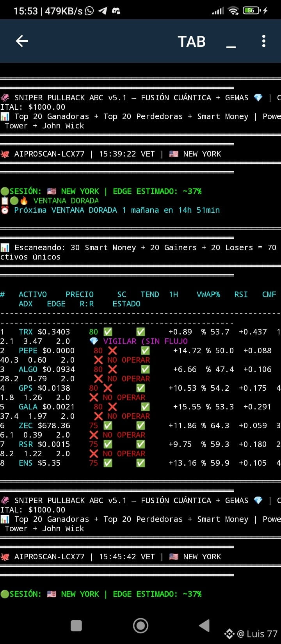Tap the +0.437 CMF value
This screenshot has height=644, width=281.
[253, 332]
